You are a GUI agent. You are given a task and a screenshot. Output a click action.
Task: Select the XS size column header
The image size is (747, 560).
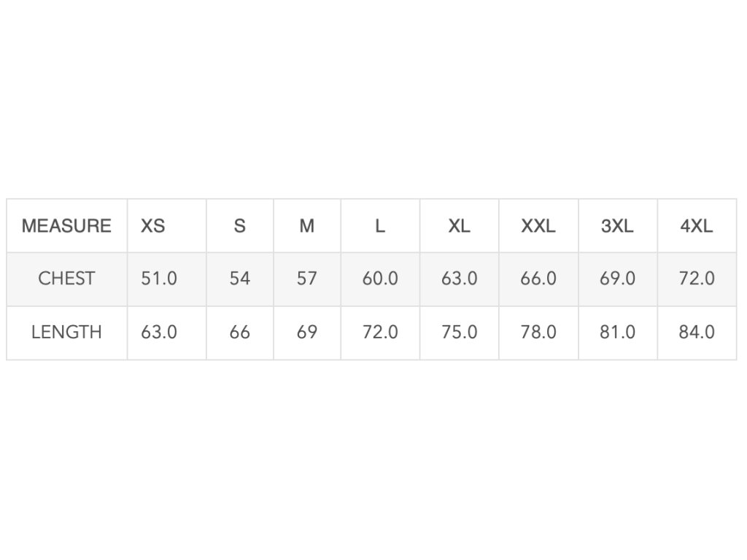pyautogui.click(x=152, y=226)
